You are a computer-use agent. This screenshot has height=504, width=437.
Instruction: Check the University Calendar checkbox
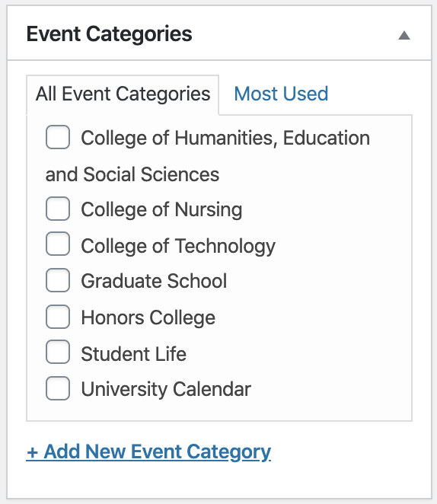coord(58,388)
